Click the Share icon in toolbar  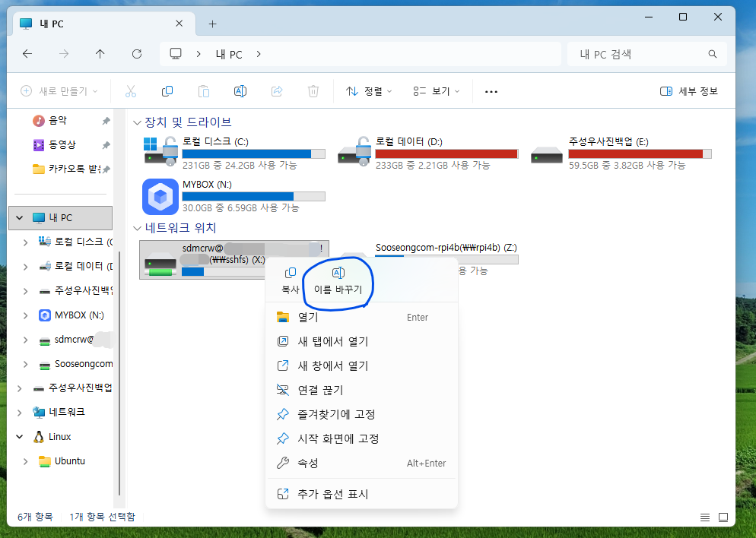[x=277, y=91]
